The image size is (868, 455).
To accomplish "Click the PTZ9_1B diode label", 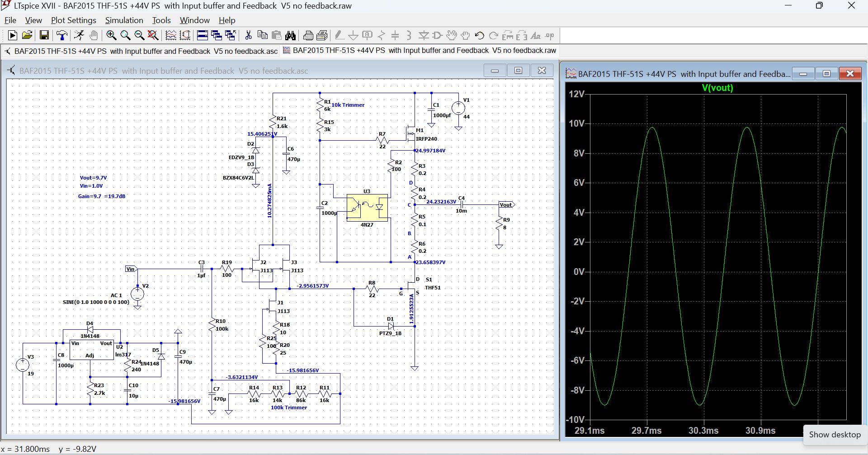I will coord(390,333).
